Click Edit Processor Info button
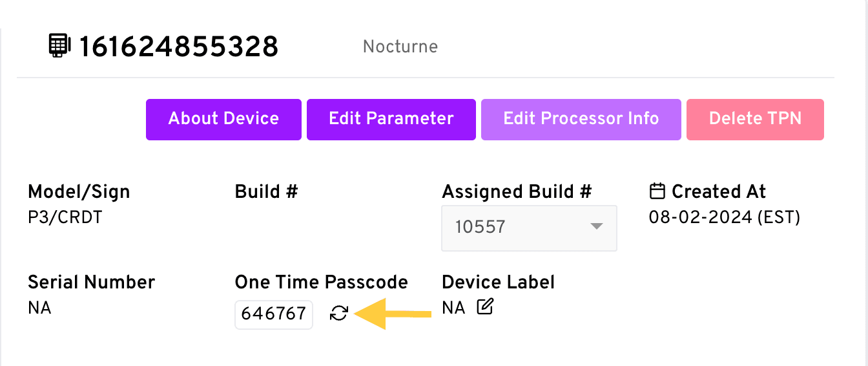 coord(581,119)
